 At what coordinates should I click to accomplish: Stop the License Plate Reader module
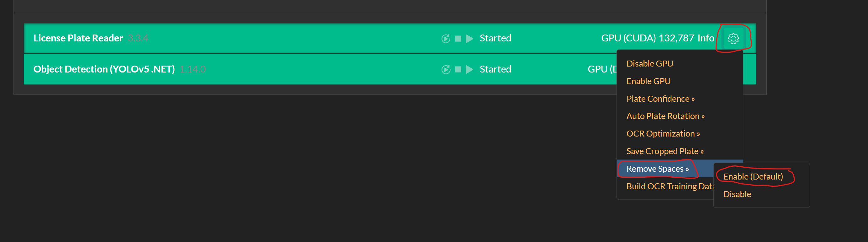458,39
